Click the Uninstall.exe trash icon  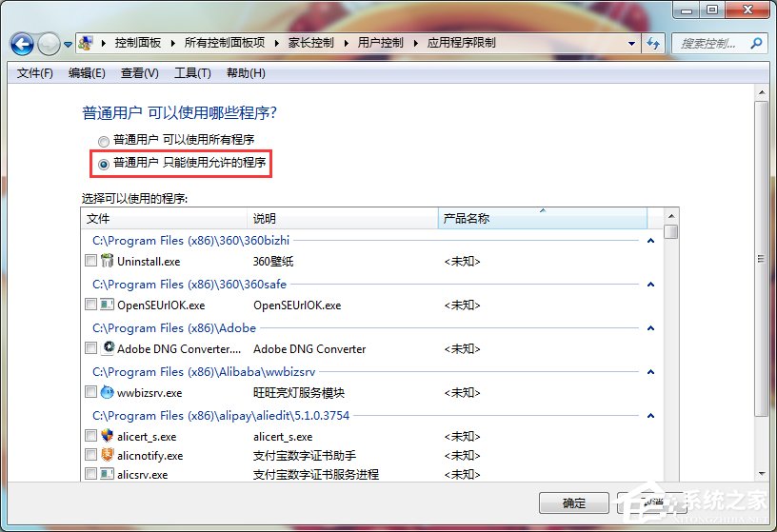(x=108, y=262)
